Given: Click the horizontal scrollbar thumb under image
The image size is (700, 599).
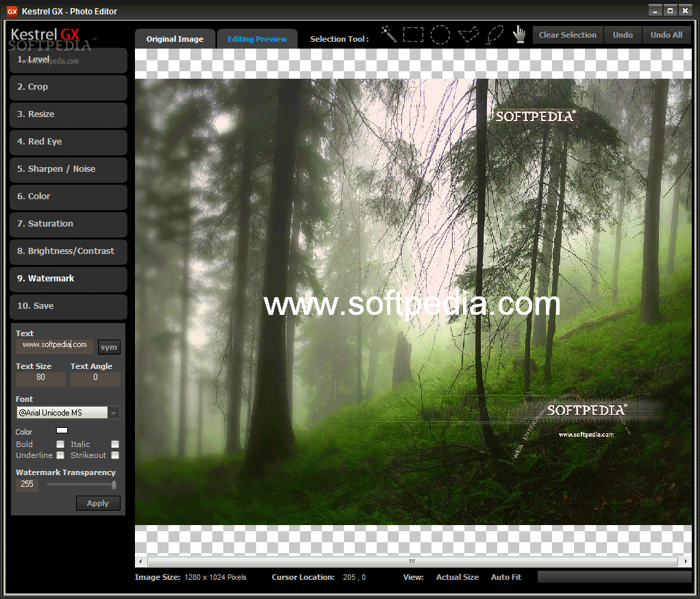Looking at the screenshot, I should [x=412, y=561].
